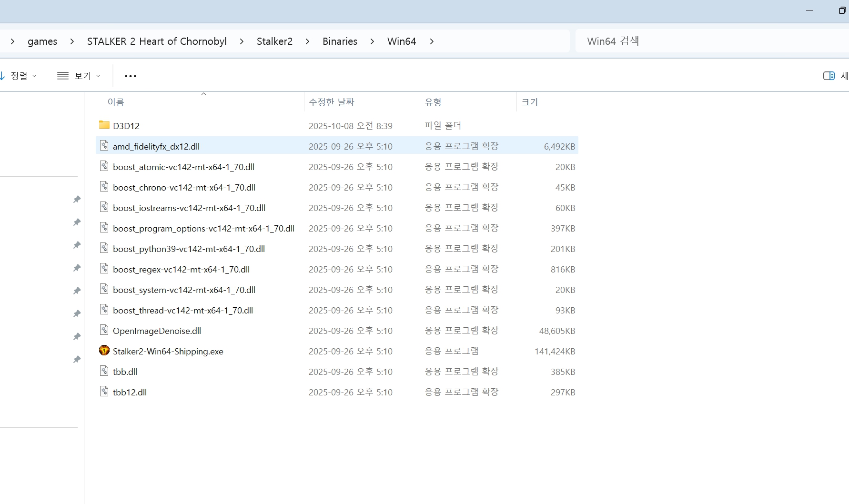This screenshot has height=504, width=849.
Task: Click the tbb.dll file icon
Action: 104,371
